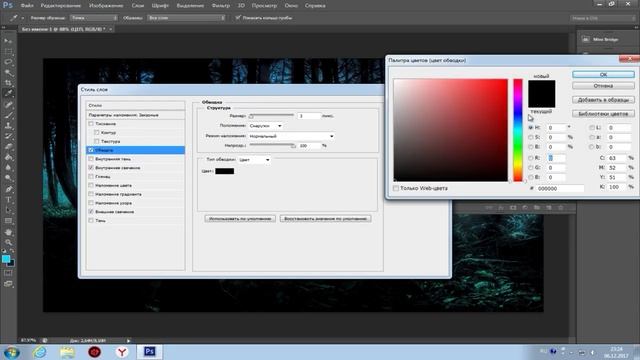Select the Rectangle shape tool
Screen dimensions: 640x360
click(x=8, y=221)
